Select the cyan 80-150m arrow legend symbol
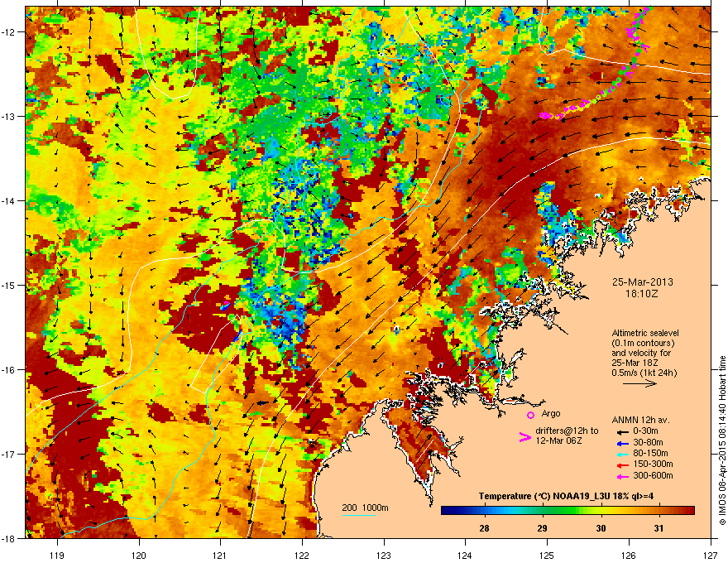The height and width of the screenshot is (563, 728). click(x=623, y=454)
